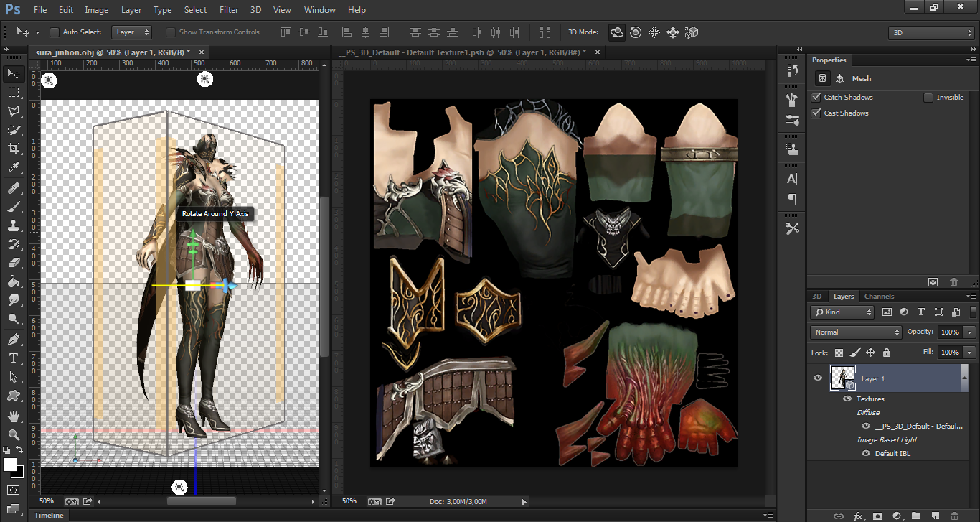Check the Invisible checkbox
This screenshot has width=980, height=522.
point(929,98)
